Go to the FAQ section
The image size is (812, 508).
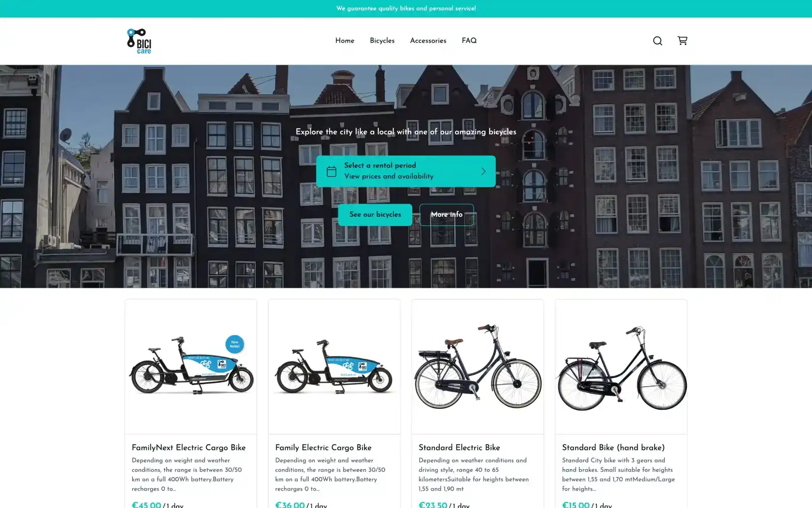tap(469, 41)
